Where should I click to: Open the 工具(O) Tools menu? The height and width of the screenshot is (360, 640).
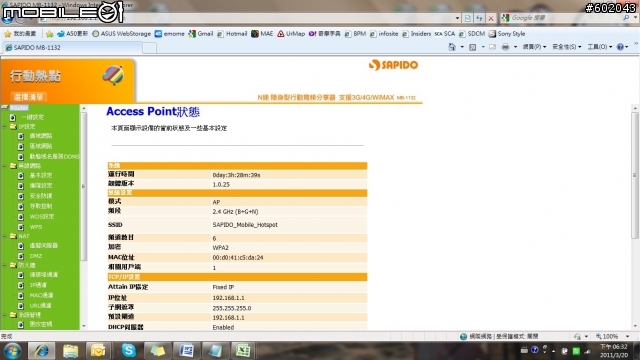coord(600,47)
